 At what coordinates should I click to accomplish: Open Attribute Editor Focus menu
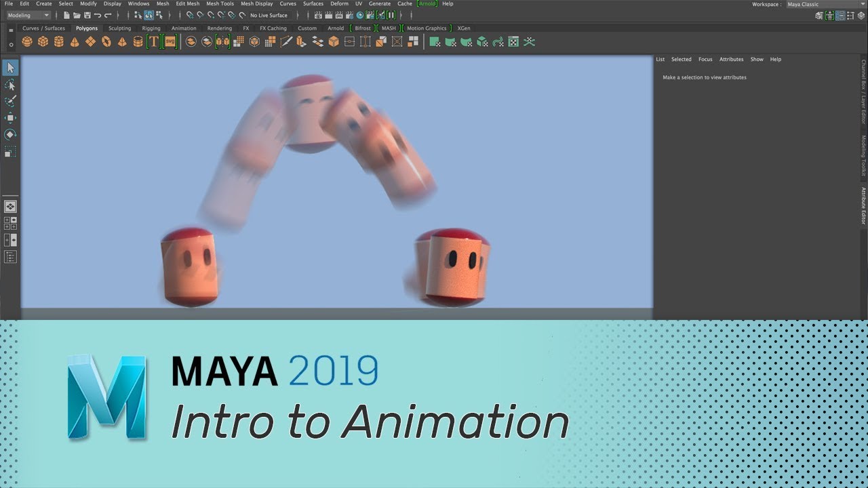click(x=705, y=60)
